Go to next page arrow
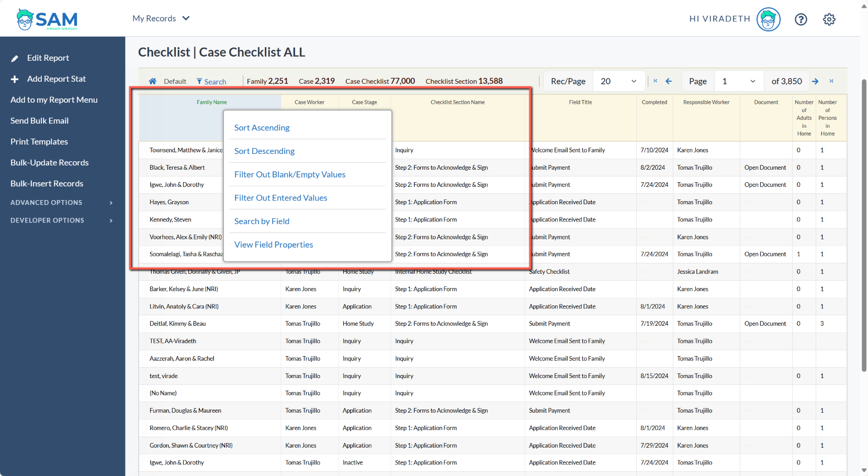This screenshot has width=868, height=476. (x=815, y=81)
